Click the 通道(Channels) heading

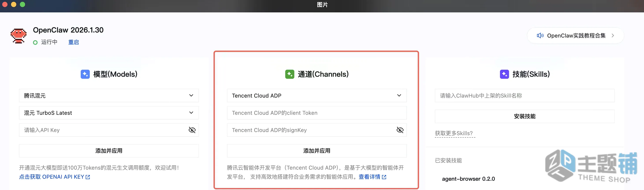pos(323,74)
